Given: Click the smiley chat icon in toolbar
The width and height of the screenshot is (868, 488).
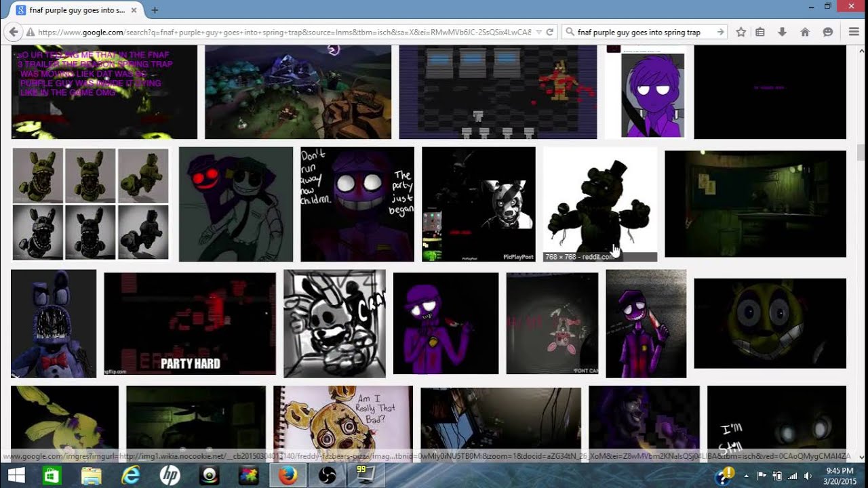Looking at the screenshot, I should pos(827,32).
